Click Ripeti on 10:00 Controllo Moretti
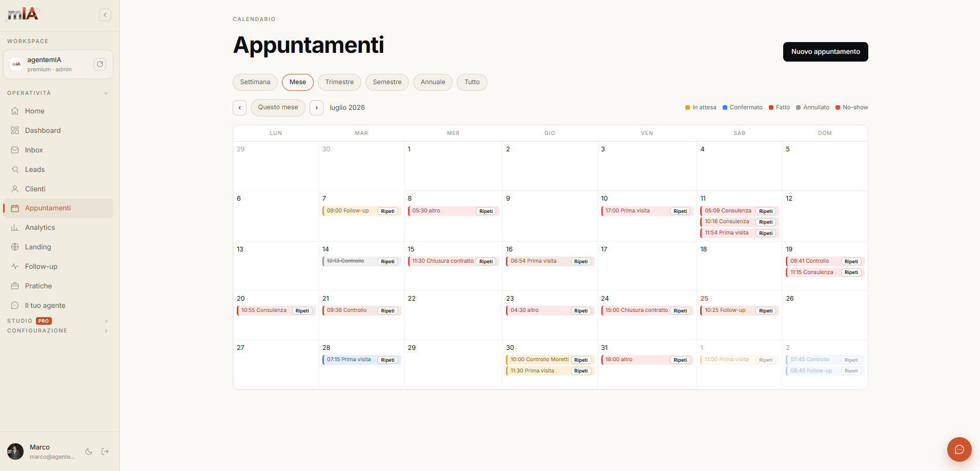This screenshot has width=980, height=471. (581, 360)
